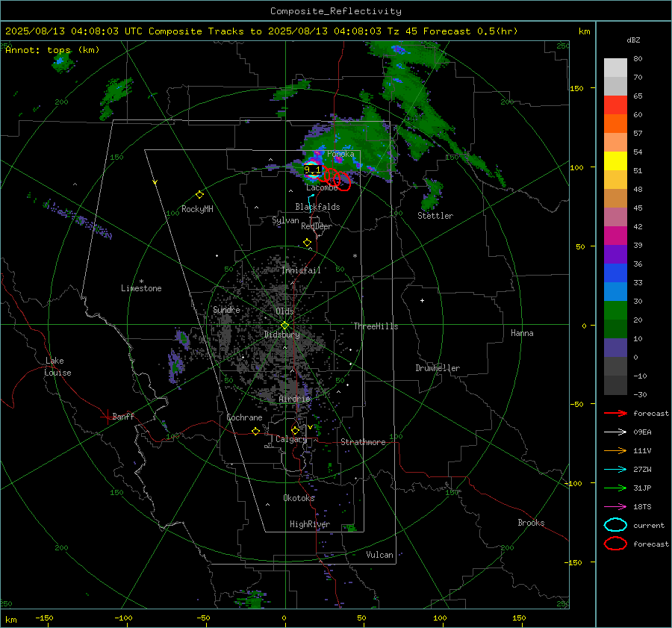Image resolution: width=672 pixels, height=628 pixels.
Task: Click the Strathmore label
Action: 363,442
